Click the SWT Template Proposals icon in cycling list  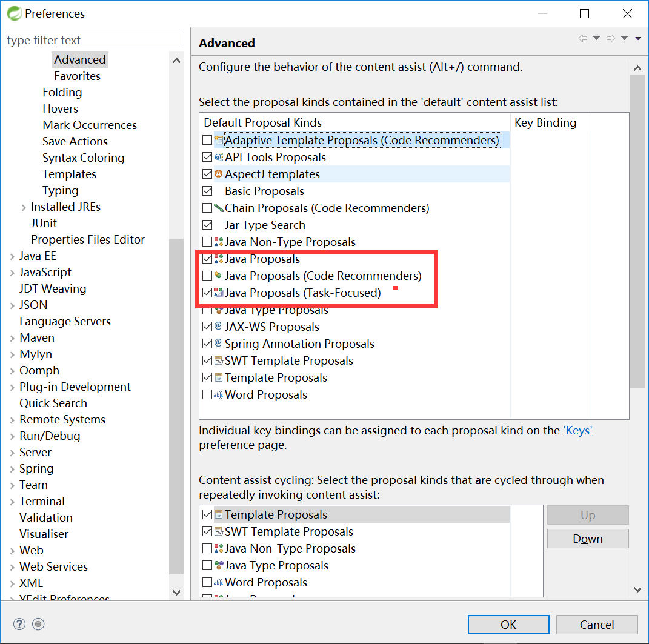(x=219, y=532)
